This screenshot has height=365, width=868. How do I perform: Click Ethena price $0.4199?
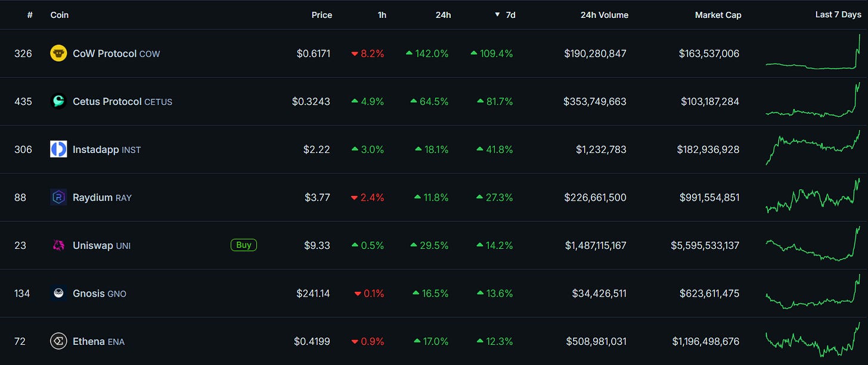[x=312, y=341]
